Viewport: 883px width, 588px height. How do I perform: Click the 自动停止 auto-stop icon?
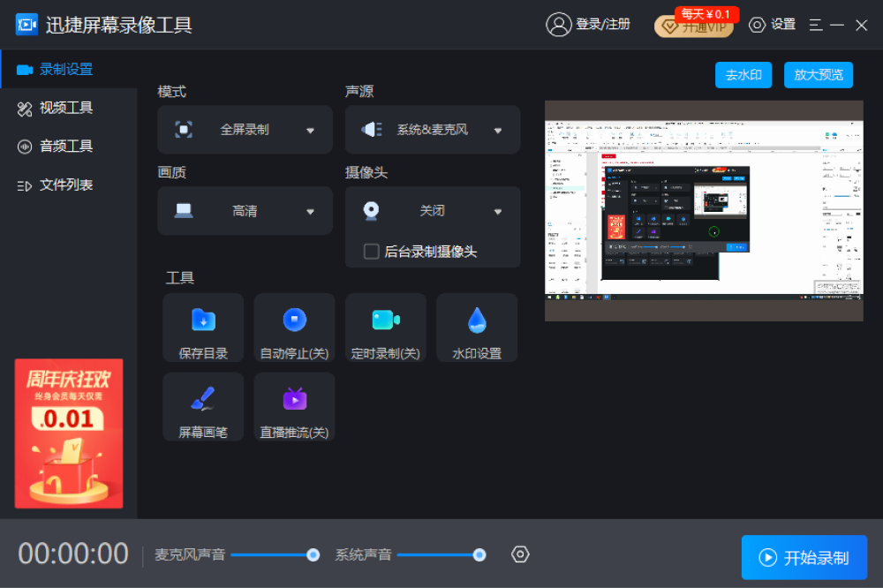(x=294, y=320)
